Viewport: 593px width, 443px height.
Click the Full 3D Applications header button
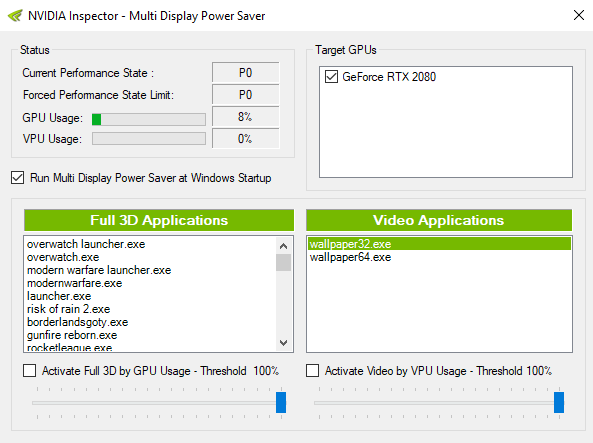click(x=159, y=220)
